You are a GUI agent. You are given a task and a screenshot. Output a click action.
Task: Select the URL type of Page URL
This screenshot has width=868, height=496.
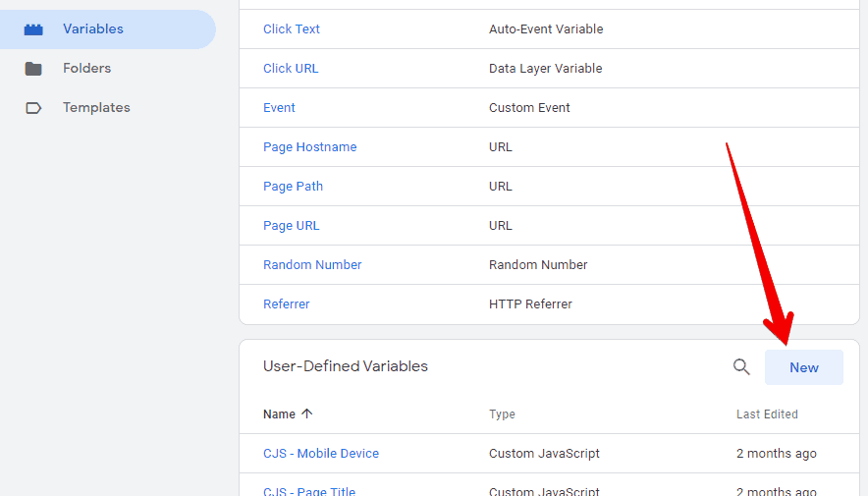click(501, 226)
